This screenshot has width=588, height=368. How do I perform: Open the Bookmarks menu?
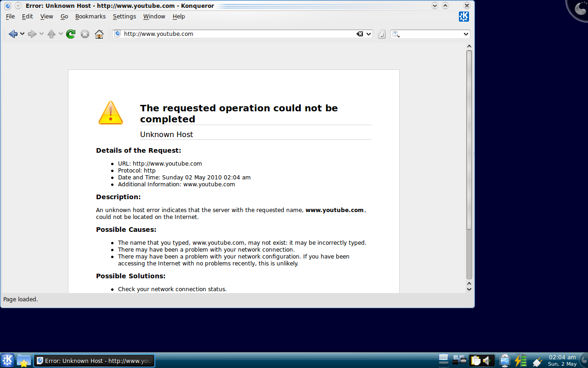point(90,16)
